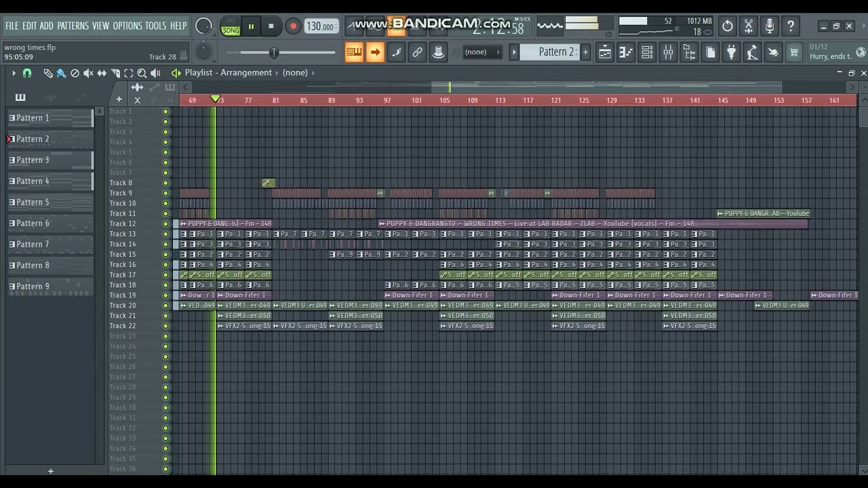
Task: Click the microphone recording icon
Action: point(770,26)
